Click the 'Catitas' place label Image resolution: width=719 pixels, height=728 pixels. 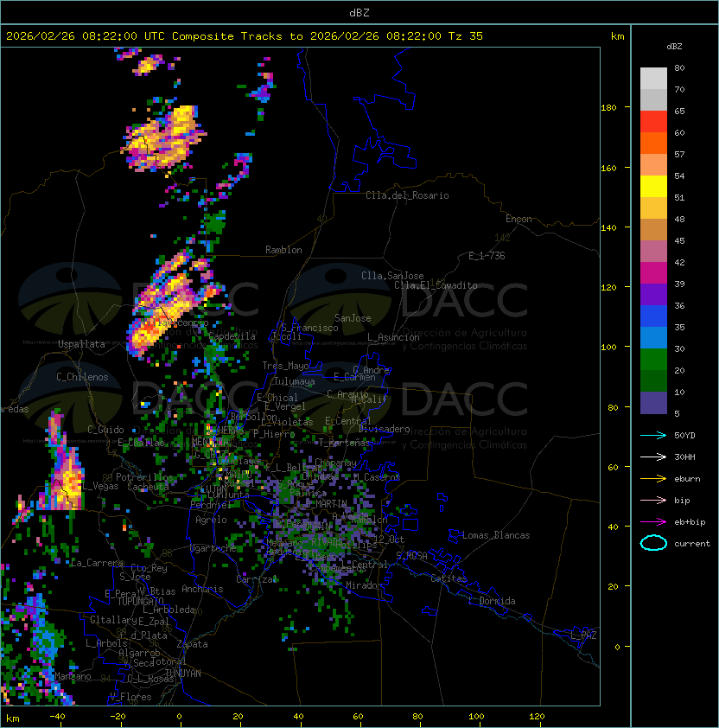[449, 578]
